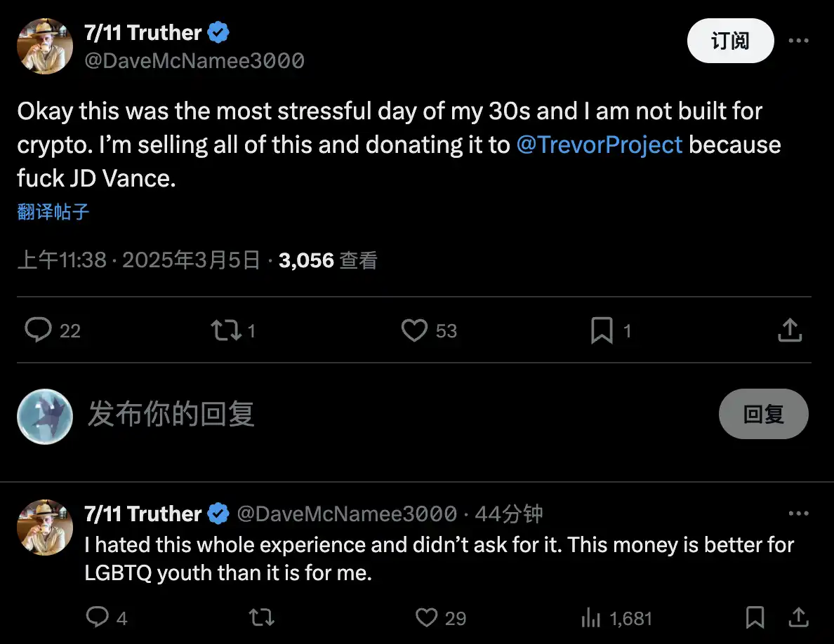Repost the main tweet
The width and height of the screenshot is (834, 644).
pyautogui.click(x=226, y=330)
